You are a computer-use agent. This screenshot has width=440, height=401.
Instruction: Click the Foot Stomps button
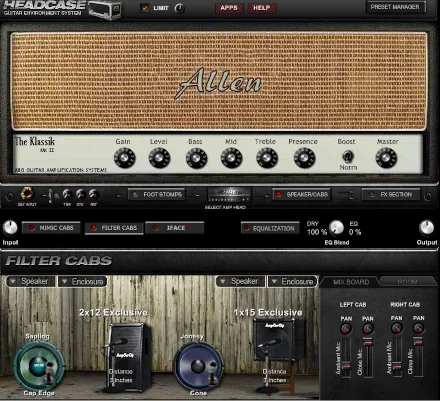[157, 194]
